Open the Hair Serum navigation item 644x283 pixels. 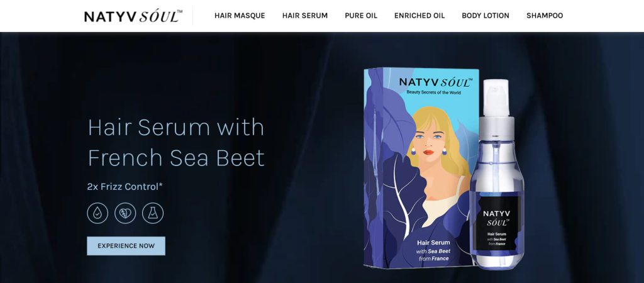click(x=305, y=16)
